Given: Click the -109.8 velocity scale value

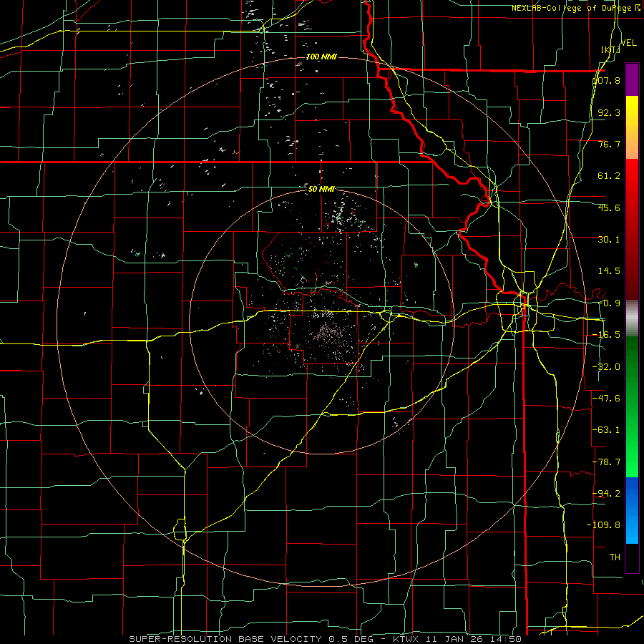Looking at the screenshot, I should point(604,525).
